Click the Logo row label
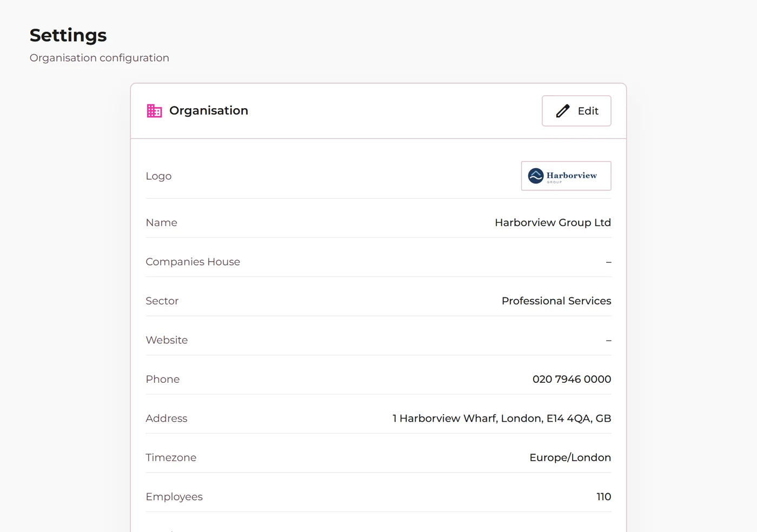Screen dimensions: 757x532 158,176
